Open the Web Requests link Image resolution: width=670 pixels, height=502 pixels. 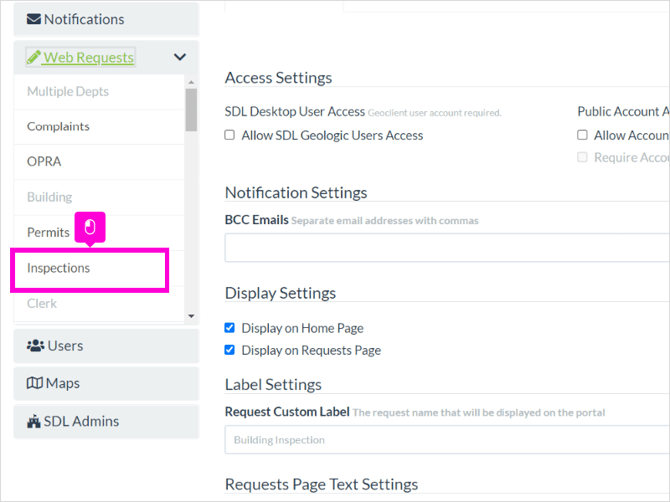point(89,57)
